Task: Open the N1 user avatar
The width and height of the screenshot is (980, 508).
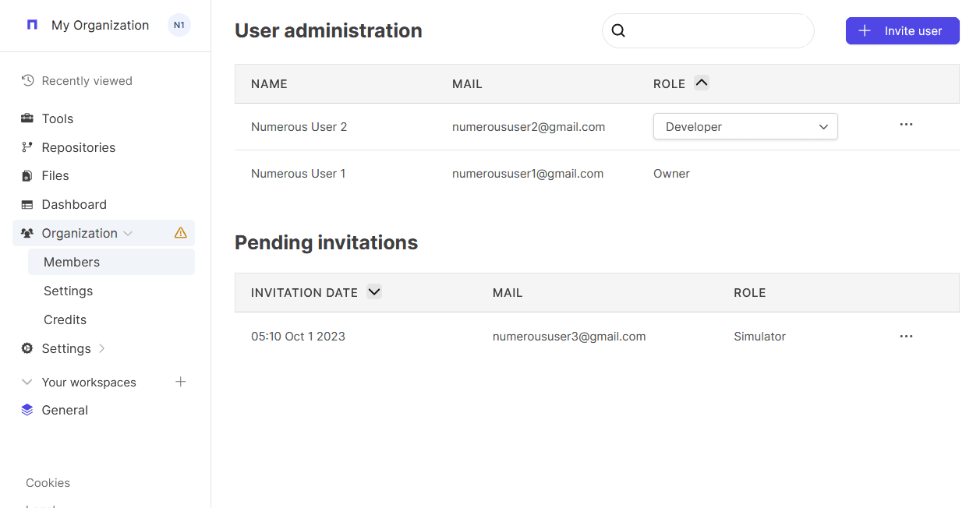Action: pyautogui.click(x=179, y=25)
